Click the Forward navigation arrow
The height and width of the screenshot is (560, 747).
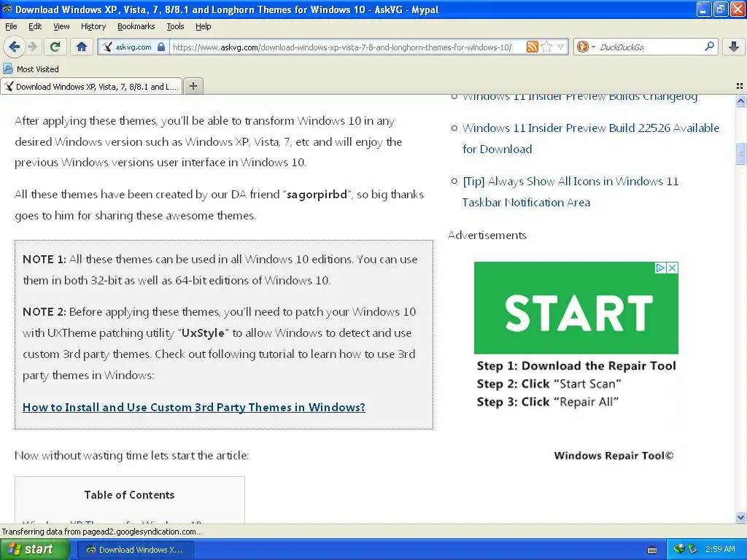click(32, 47)
